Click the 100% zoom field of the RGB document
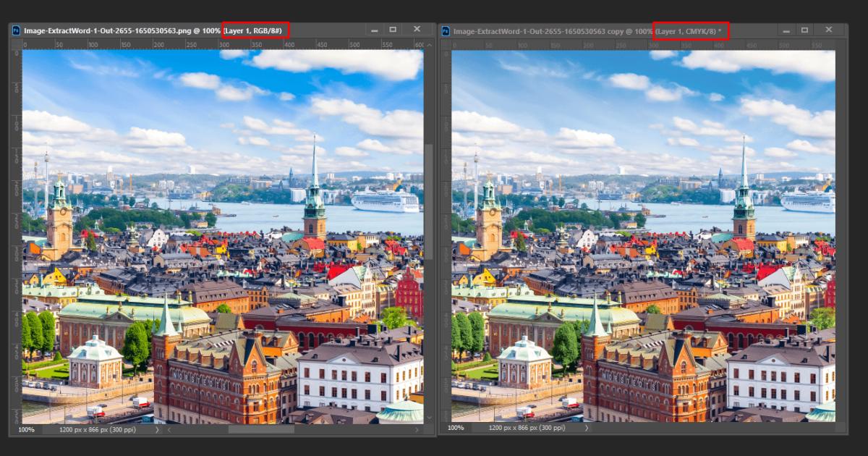This screenshot has width=868, height=456. (x=26, y=430)
